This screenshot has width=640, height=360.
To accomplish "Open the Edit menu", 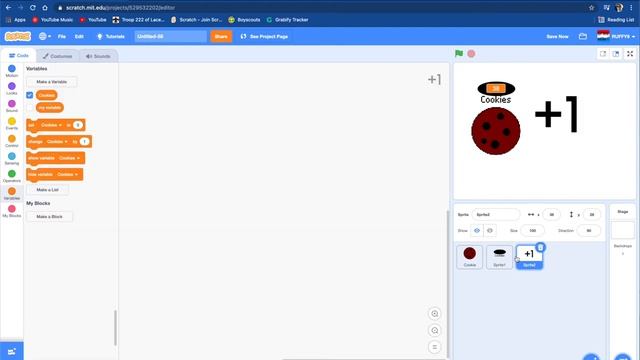I will [79, 36].
